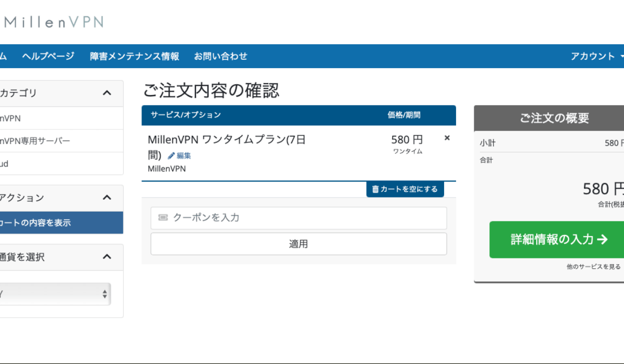Click the MillenVPN logo
This screenshot has width=624, height=364.
pos(53,22)
